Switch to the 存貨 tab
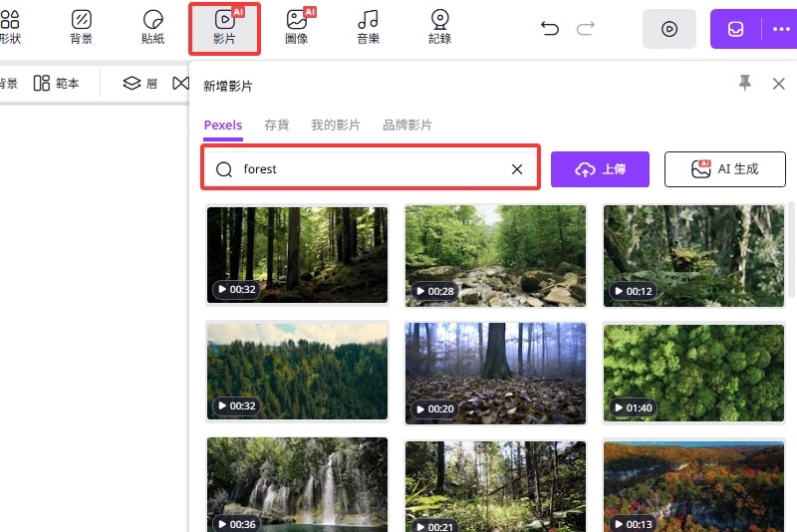Image resolution: width=797 pixels, height=532 pixels. 277,125
